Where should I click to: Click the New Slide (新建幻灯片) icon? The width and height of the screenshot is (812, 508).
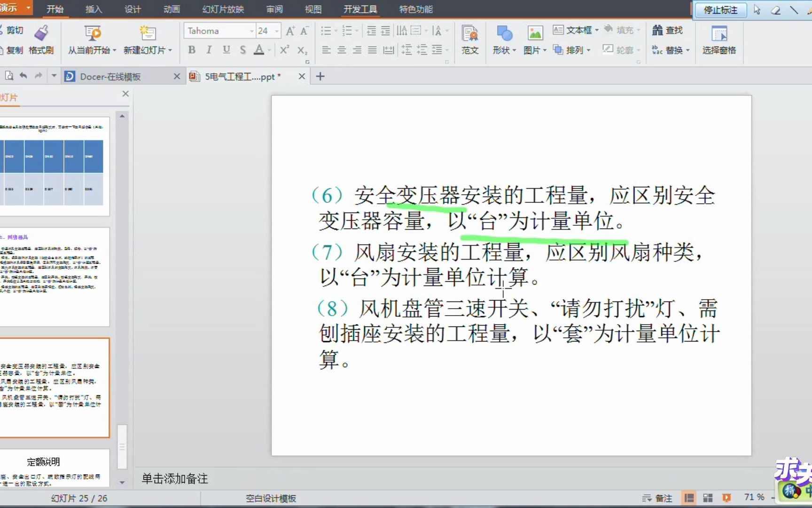click(148, 33)
